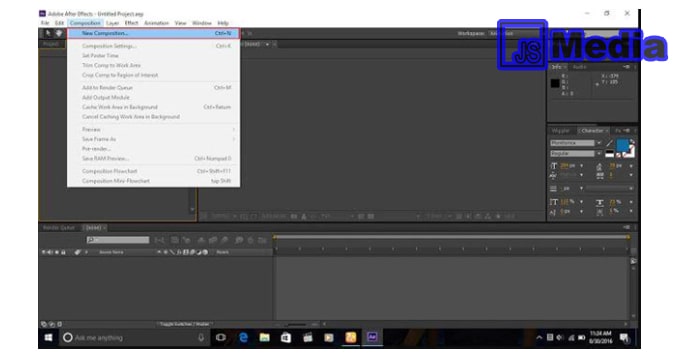Open the Edit menu
Image resolution: width=700 pixels, height=360 pixels.
pos(59,23)
